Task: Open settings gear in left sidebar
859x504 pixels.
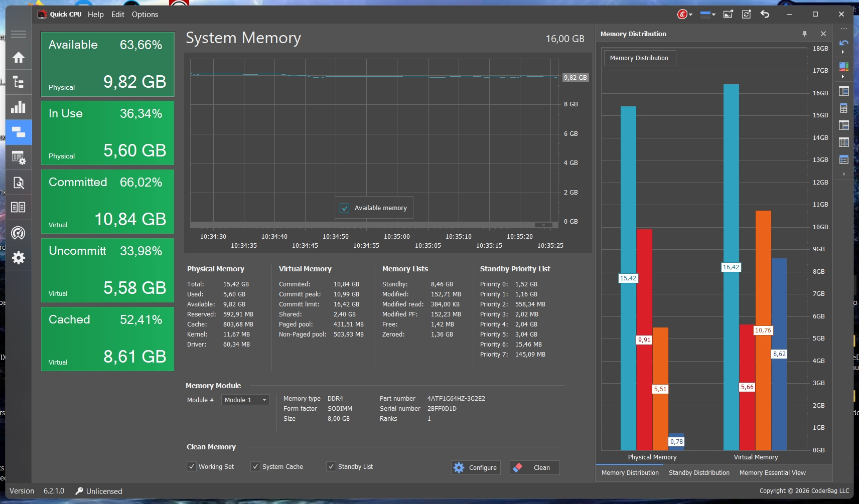Action: pyautogui.click(x=19, y=258)
